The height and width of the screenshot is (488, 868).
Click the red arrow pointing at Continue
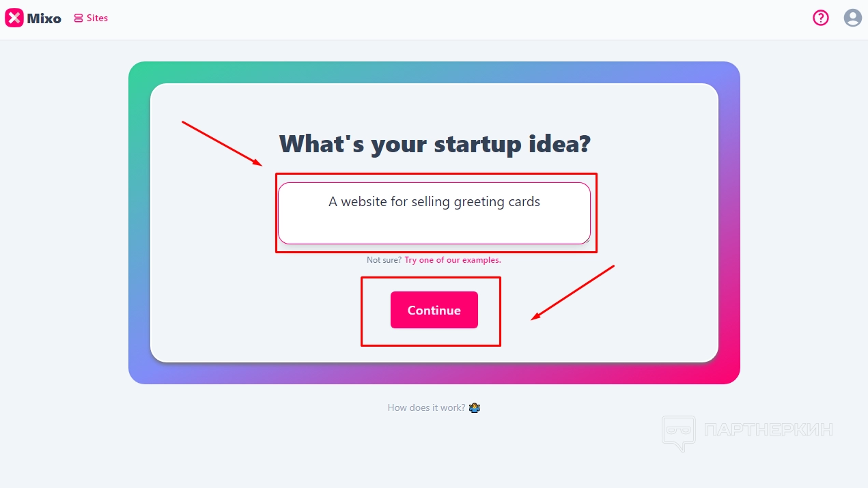coord(574,292)
